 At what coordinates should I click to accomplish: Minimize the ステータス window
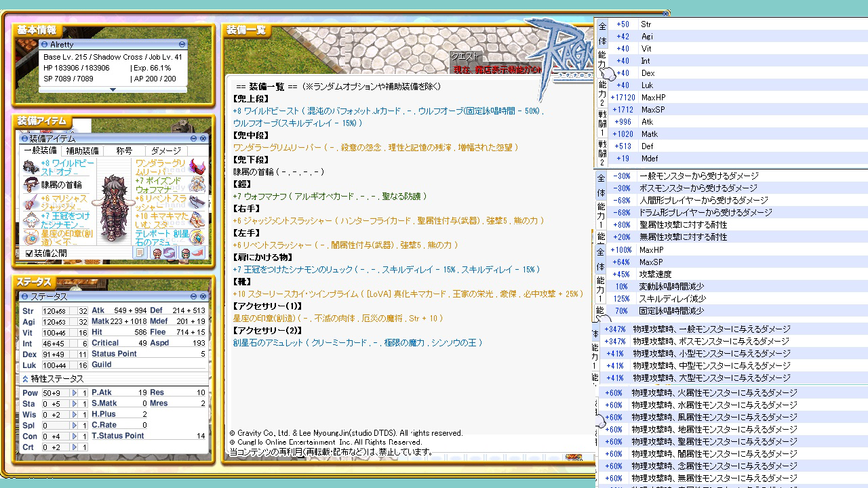pyautogui.click(x=193, y=297)
